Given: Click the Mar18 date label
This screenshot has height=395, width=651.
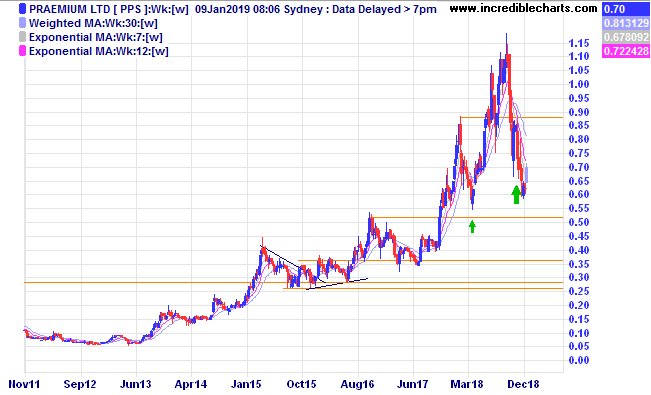Looking at the screenshot, I should (467, 384).
